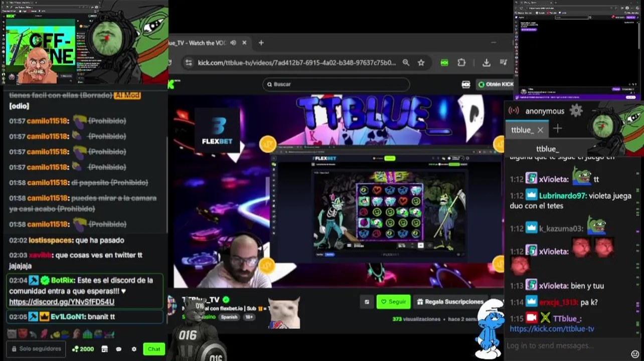Click the Obtén KICK button

point(496,84)
